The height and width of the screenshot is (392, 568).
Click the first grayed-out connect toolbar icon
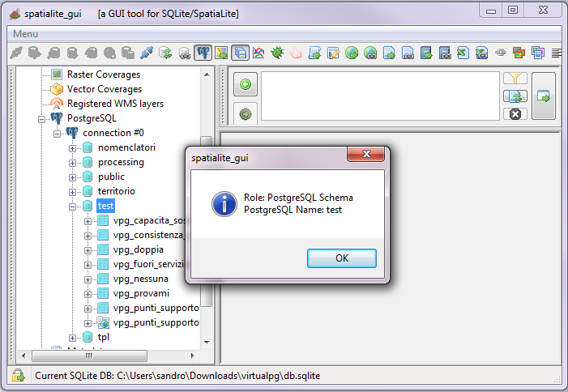tap(16, 53)
